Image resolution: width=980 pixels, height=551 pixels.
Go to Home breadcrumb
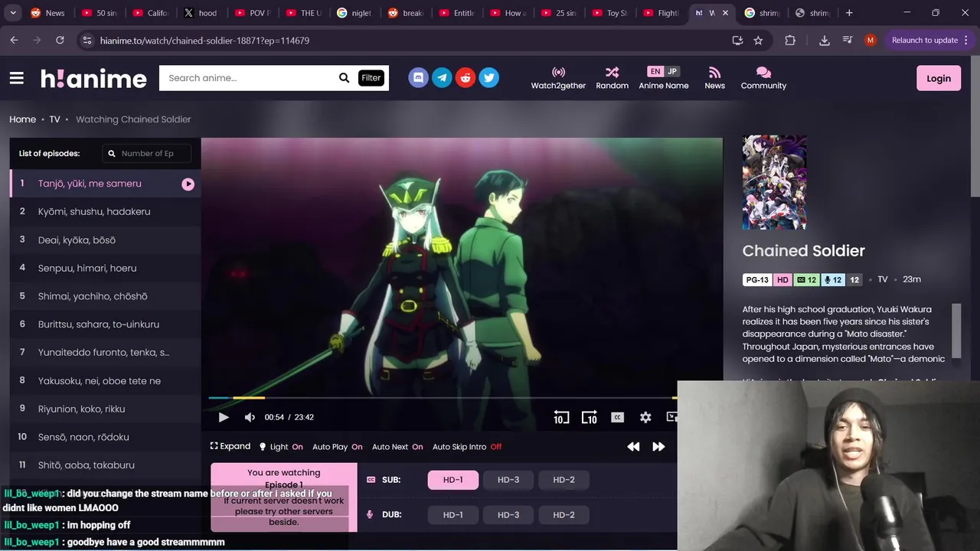22,119
